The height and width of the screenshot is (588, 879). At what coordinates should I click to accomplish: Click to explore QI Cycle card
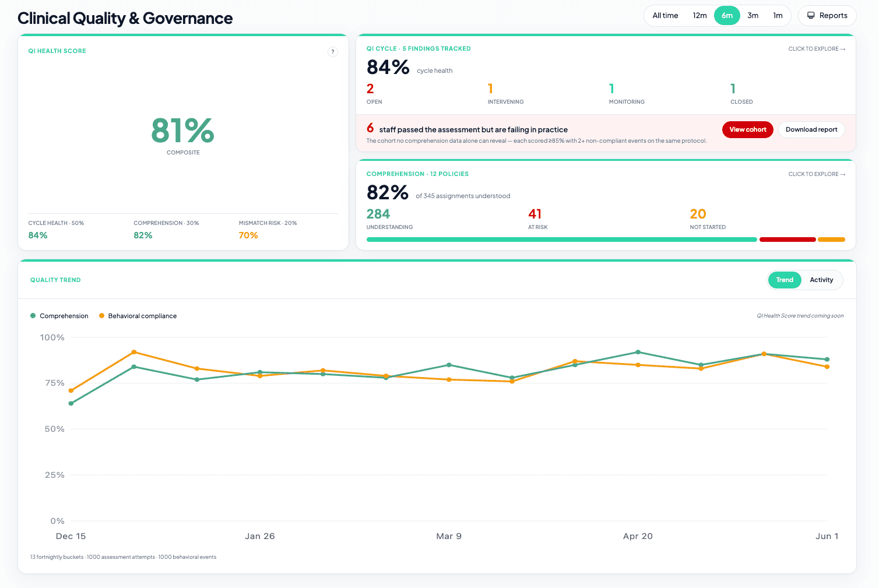pos(817,49)
